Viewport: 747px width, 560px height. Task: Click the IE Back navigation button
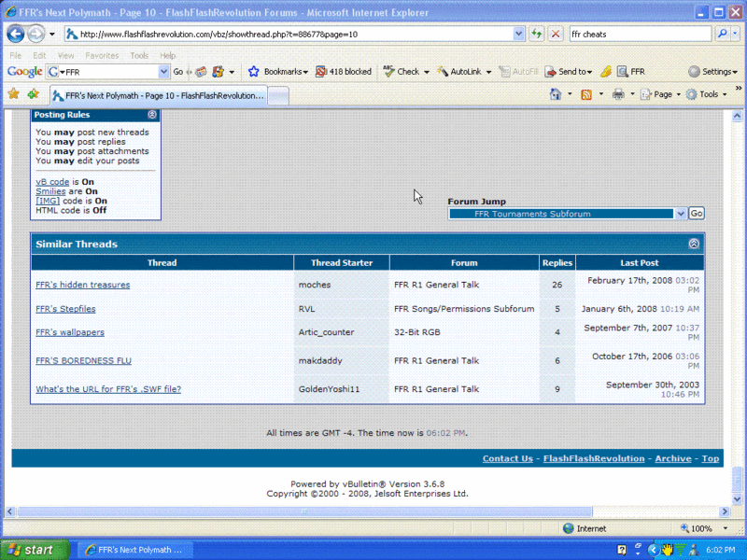(16, 33)
